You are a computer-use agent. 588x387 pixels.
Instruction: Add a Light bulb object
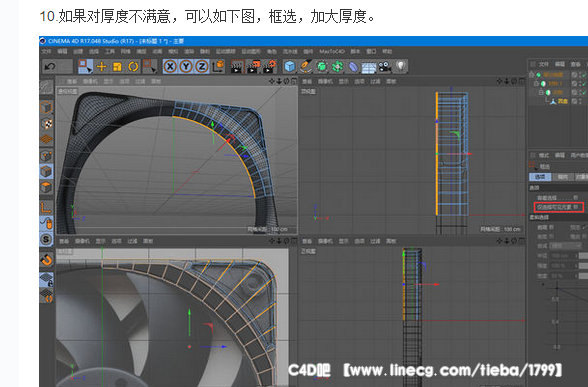coord(401,66)
